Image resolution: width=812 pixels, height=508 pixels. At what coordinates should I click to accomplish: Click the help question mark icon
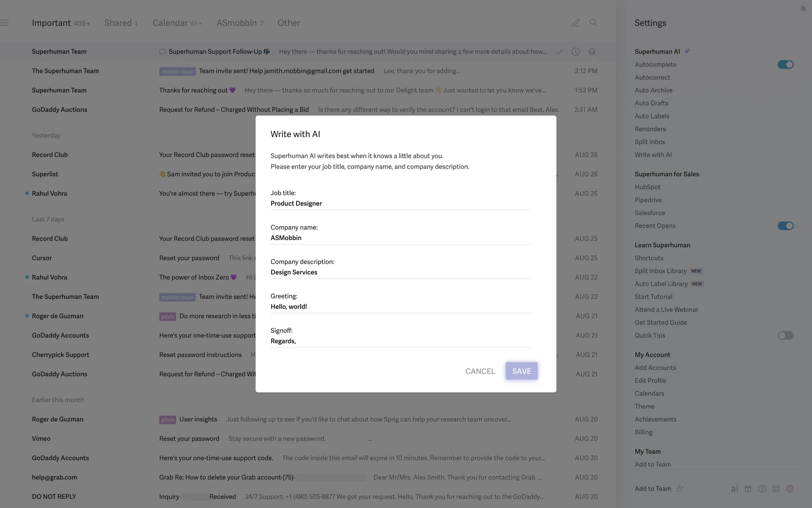762,489
